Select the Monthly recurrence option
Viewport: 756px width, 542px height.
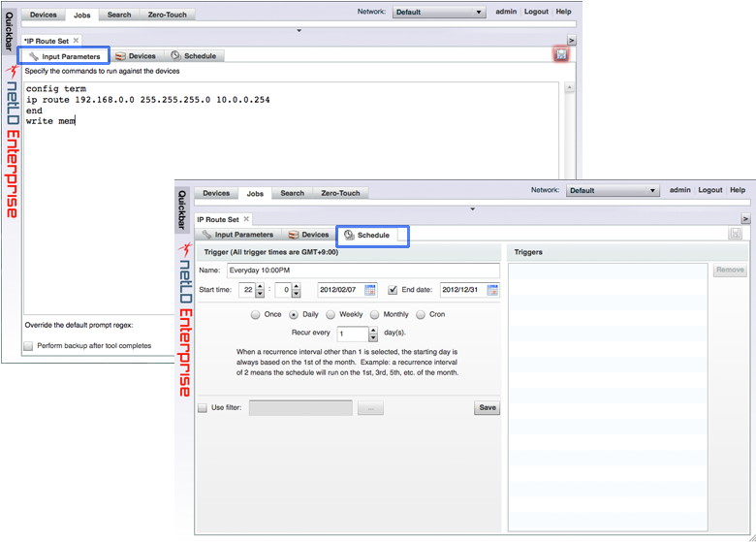tap(374, 315)
